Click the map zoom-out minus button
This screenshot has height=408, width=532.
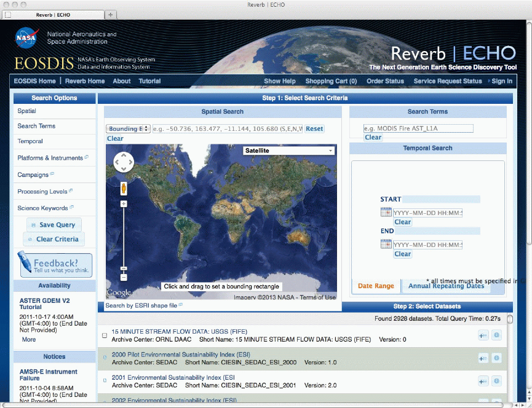pyautogui.click(x=124, y=278)
